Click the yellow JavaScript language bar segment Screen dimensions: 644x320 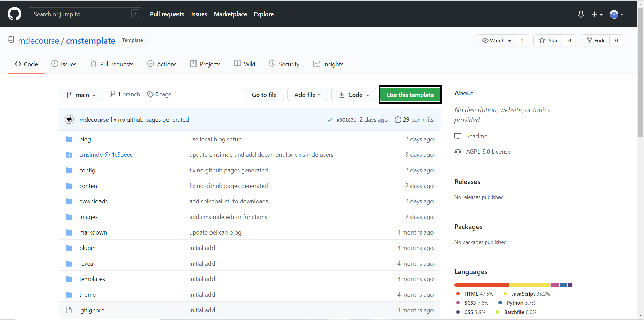[530, 285]
